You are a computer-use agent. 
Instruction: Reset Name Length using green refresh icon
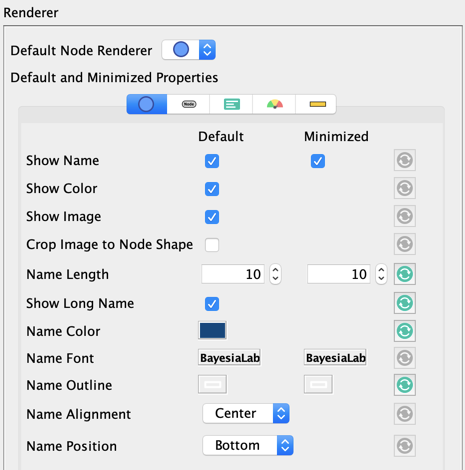[x=405, y=274]
